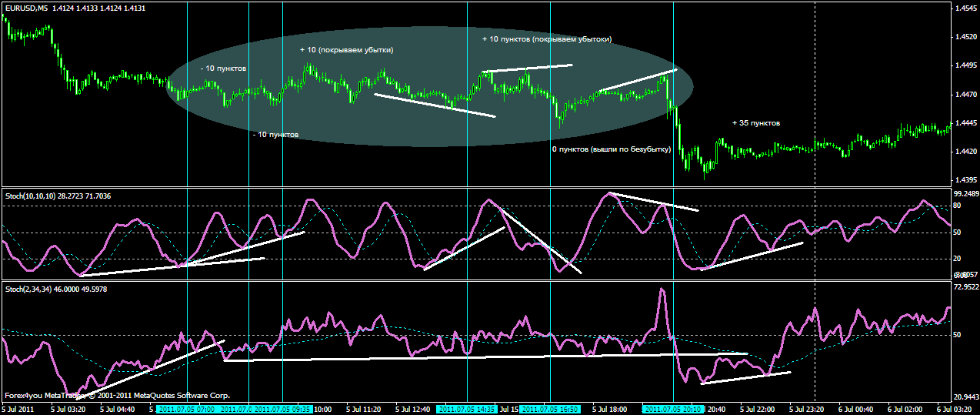The image size is (980, 415).
Task: Click the 80 level on the Stoch(10,10,10) scale
Action: 958,206
